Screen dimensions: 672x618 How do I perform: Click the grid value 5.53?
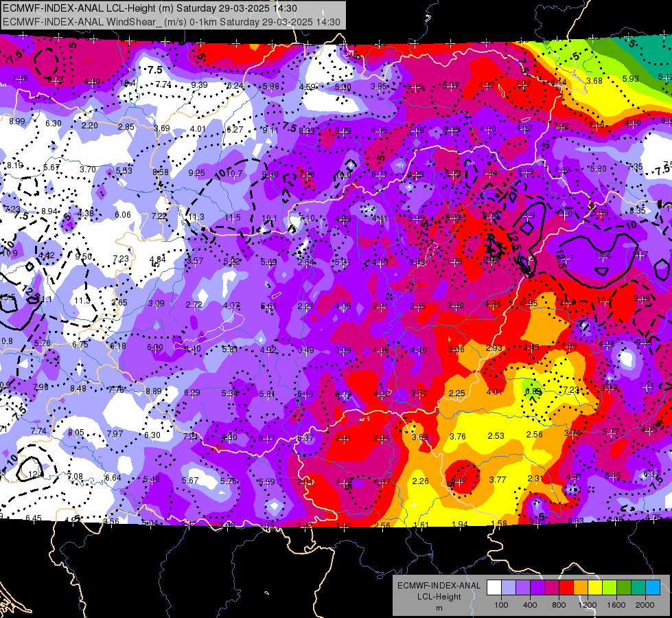(124, 171)
